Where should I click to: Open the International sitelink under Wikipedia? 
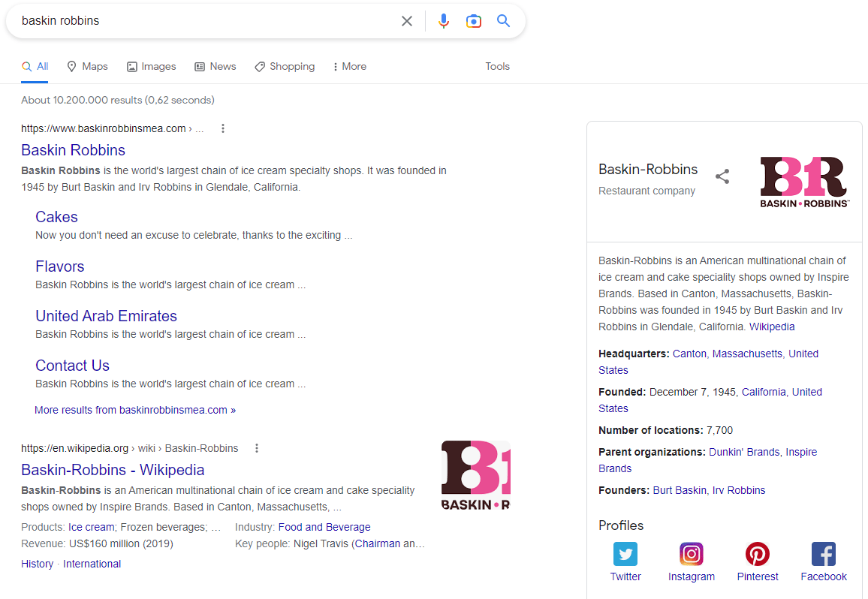tap(92, 564)
